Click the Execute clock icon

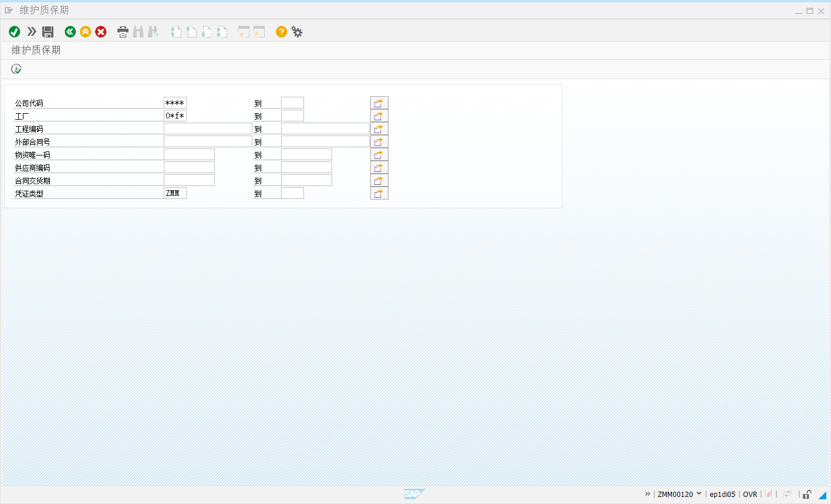16,69
